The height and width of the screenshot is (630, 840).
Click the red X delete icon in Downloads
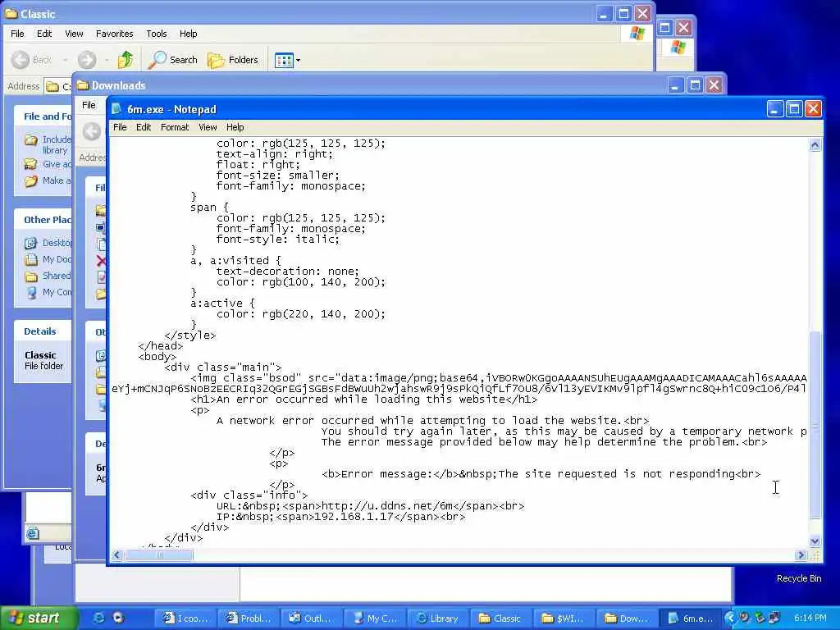pyautogui.click(x=101, y=261)
